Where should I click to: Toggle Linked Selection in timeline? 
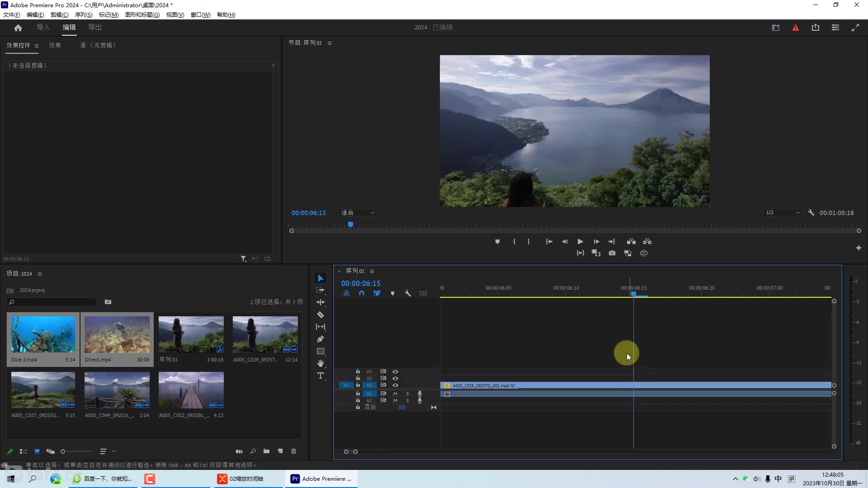[x=377, y=293]
